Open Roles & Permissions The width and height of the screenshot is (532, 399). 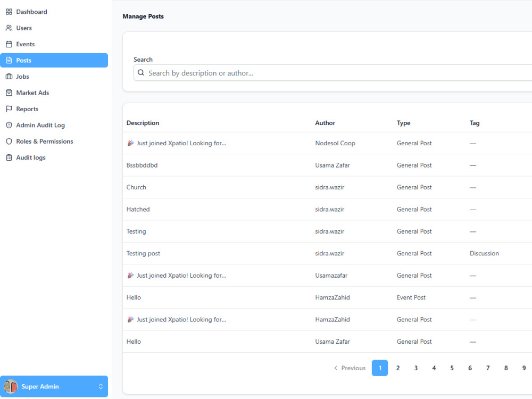pyautogui.click(x=54, y=142)
